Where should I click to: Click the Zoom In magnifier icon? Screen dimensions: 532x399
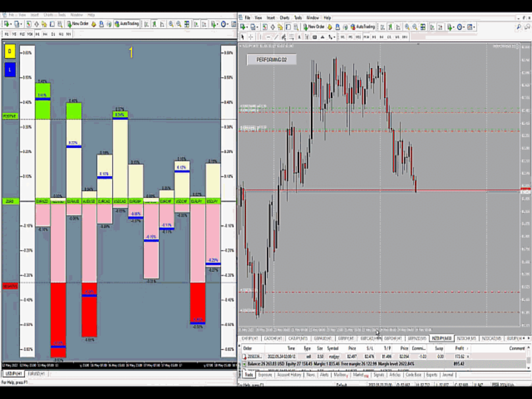pyautogui.click(x=407, y=27)
